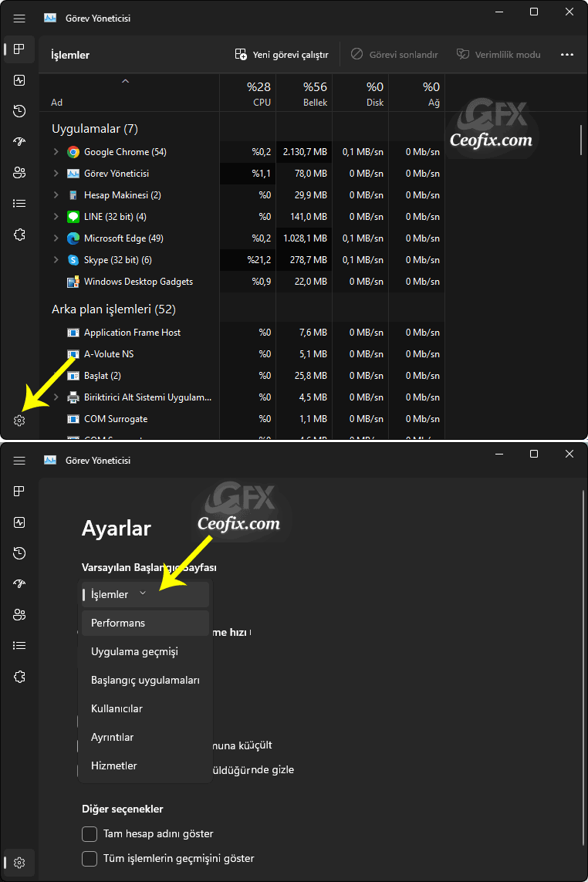Open the Uygulama geçmişi sidebar icon in the bottom window
The image size is (588, 882).
click(x=19, y=553)
